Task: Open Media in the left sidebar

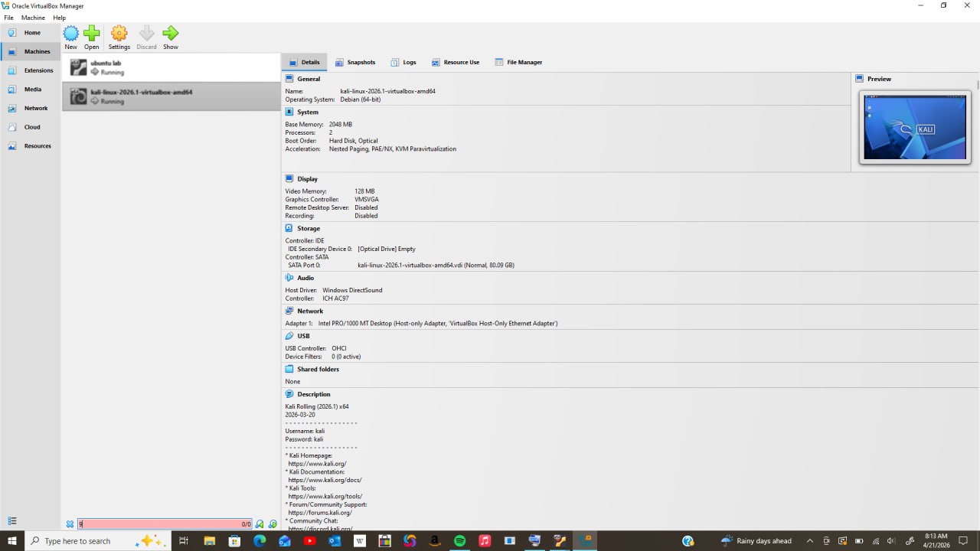Action: pos(31,90)
